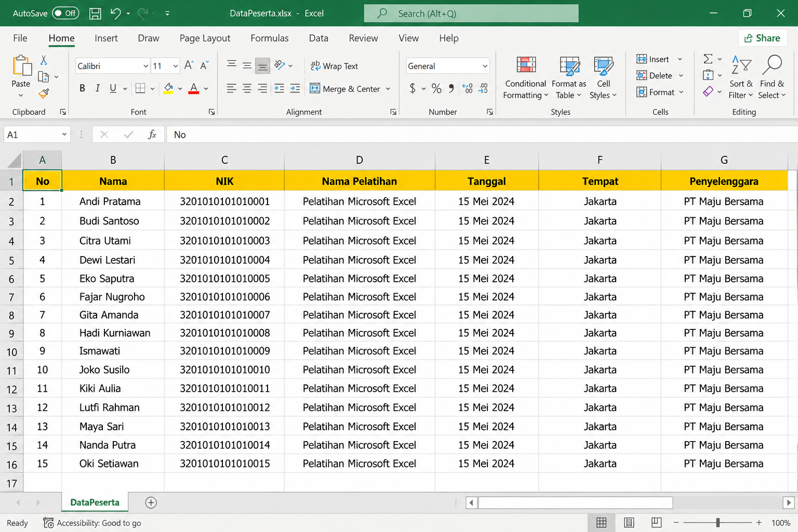The image size is (798, 532).
Task: Align text to the right
Action: [263, 88]
